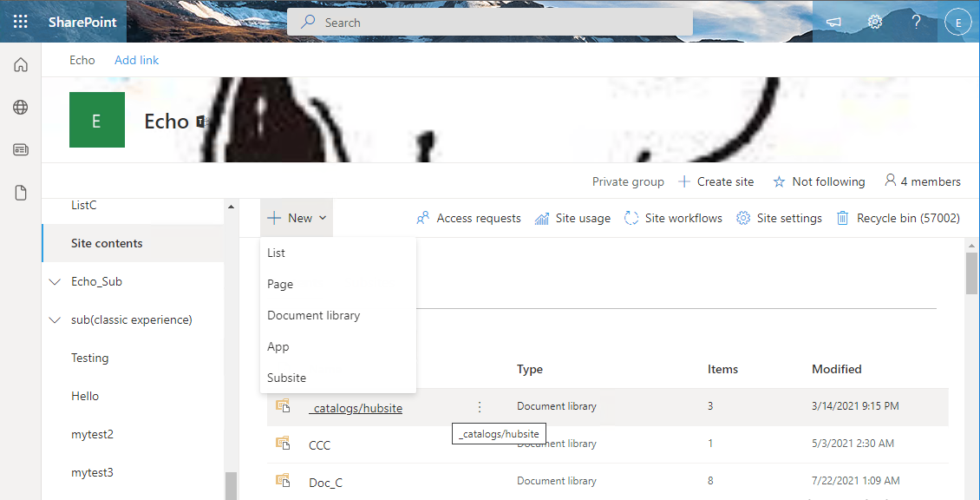Click the search magnifier icon
Screen dimensions: 980x500
tap(308, 23)
